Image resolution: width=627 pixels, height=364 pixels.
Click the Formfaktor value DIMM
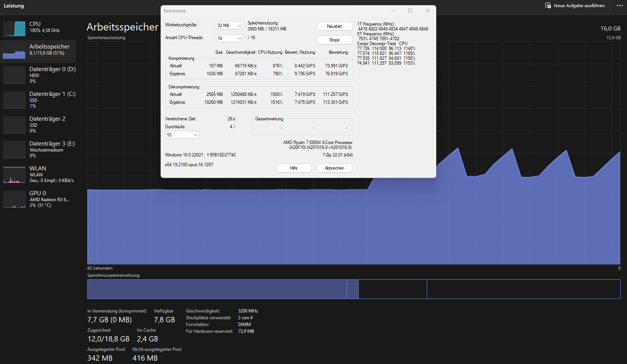244,325
